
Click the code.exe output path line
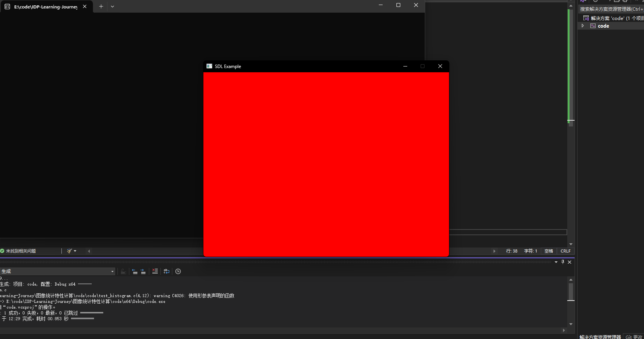(83, 301)
